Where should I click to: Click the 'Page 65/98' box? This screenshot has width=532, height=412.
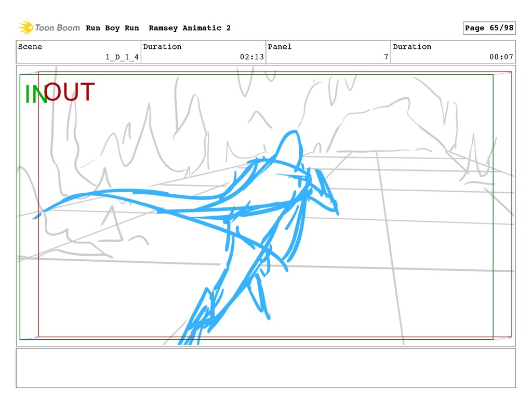[489, 28]
